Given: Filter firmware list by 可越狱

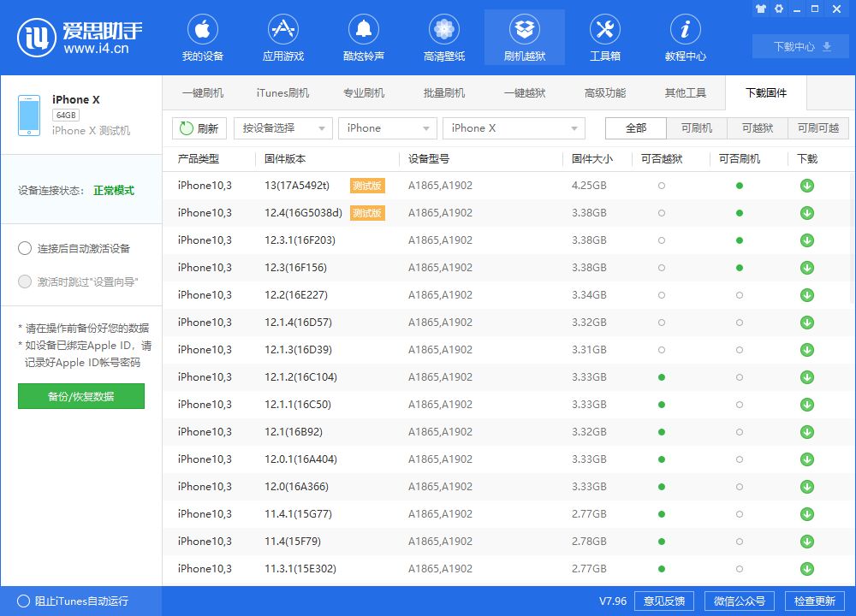Looking at the screenshot, I should [757, 128].
